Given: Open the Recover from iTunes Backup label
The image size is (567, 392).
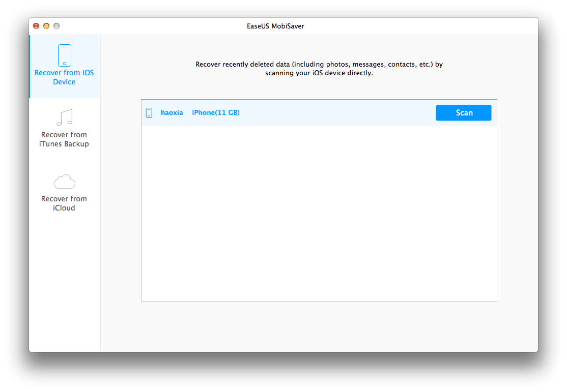Looking at the screenshot, I should coord(64,139).
